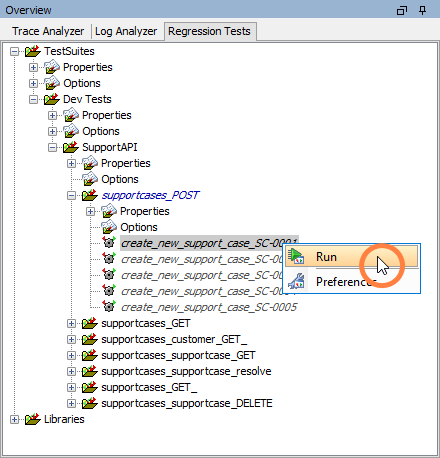
Task: Click the Options book icon under Dev Tests
Action: tap(71, 131)
